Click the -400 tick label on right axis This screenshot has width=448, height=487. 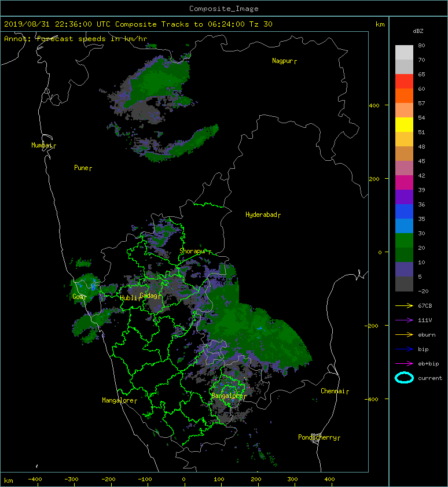pyautogui.click(x=372, y=400)
